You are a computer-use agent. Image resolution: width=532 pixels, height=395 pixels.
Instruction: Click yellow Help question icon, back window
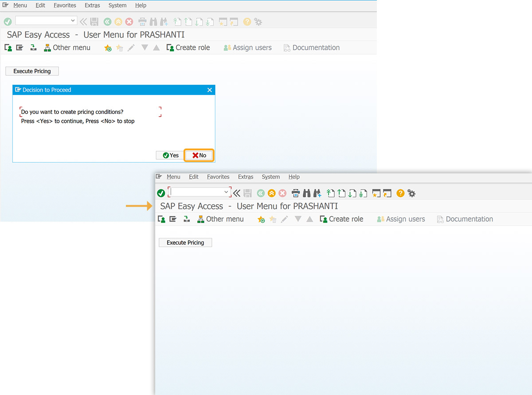tap(247, 21)
